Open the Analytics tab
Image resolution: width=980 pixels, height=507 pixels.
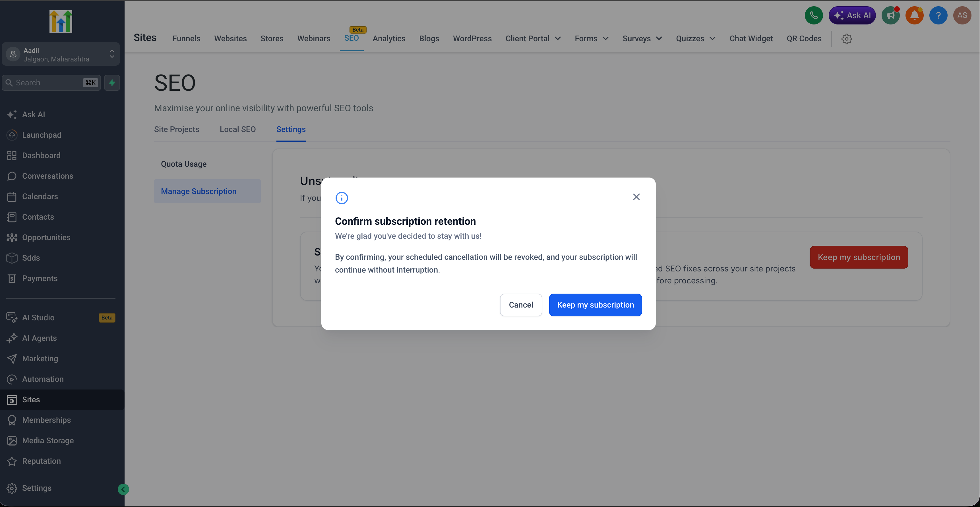coord(389,39)
